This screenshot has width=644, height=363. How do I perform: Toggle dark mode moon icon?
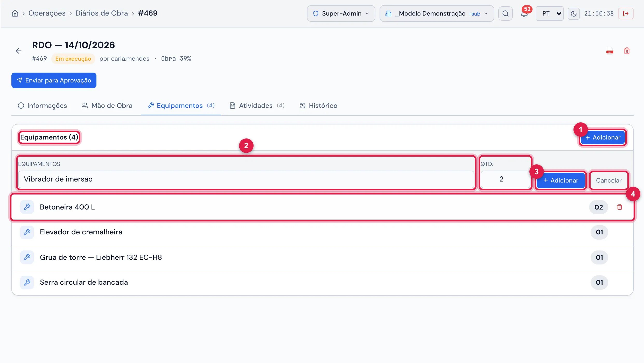point(573,13)
